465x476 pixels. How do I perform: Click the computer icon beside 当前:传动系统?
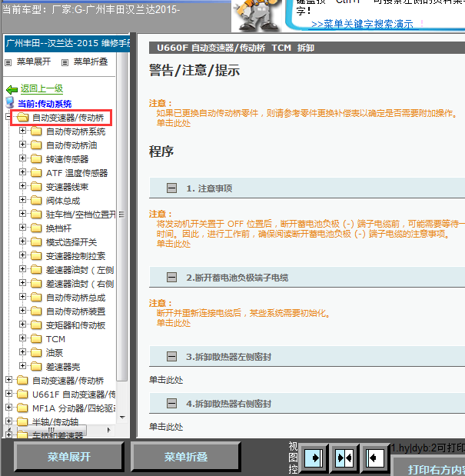tap(10, 102)
